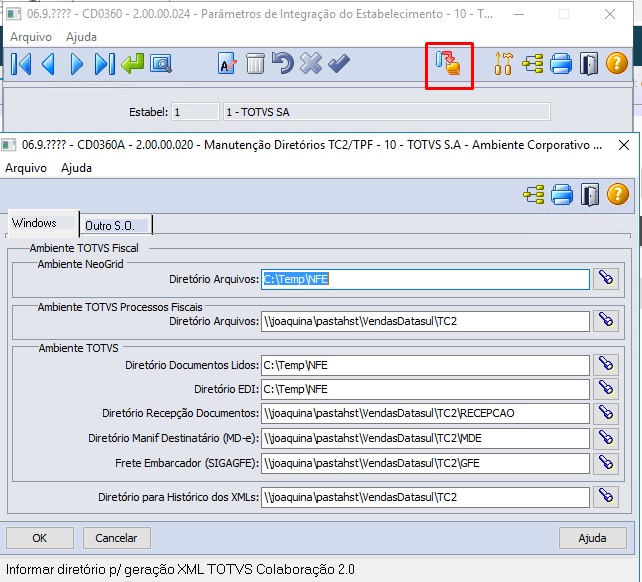Open the help question icon in CD0360A window

coord(617,194)
